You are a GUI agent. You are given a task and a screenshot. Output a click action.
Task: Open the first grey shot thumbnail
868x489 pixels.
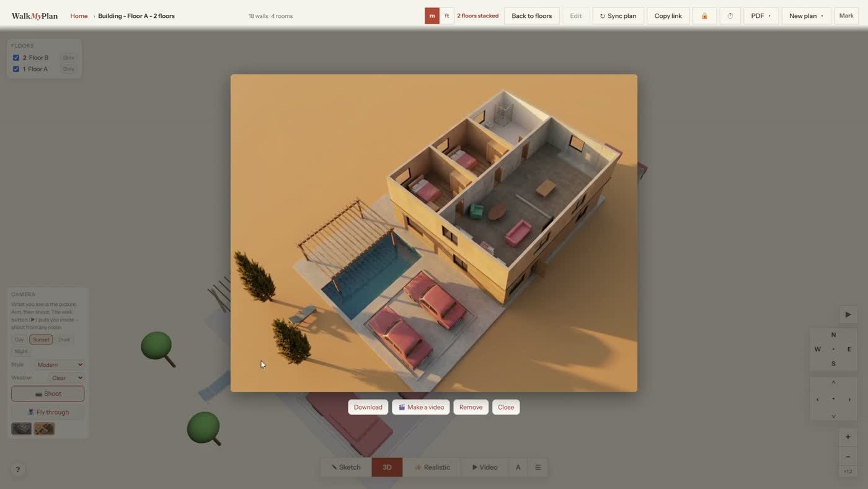22,429
